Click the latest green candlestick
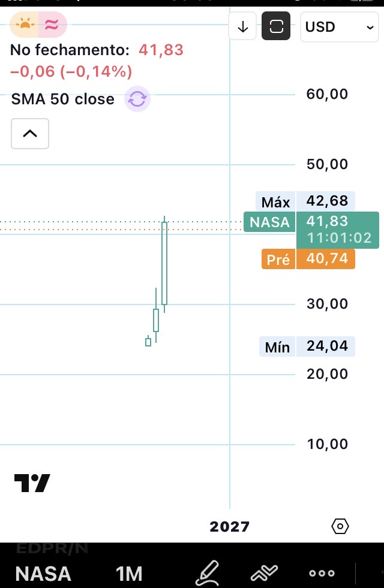 [x=164, y=263]
